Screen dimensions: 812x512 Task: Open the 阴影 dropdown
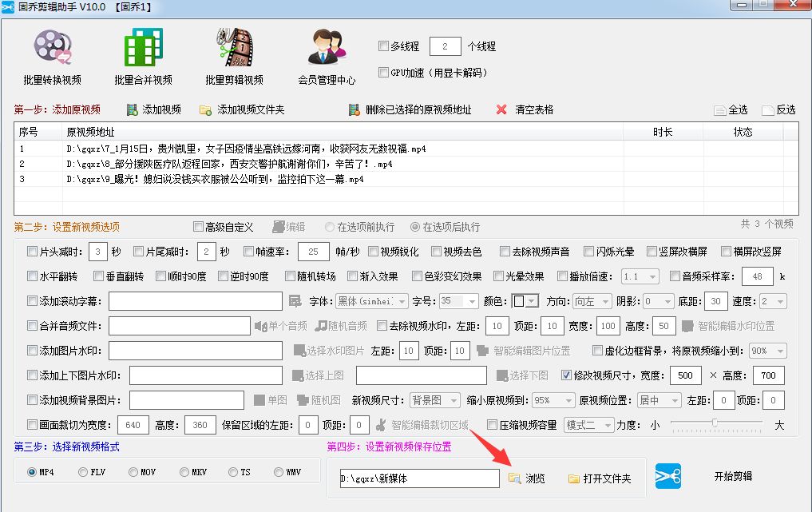(x=658, y=301)
